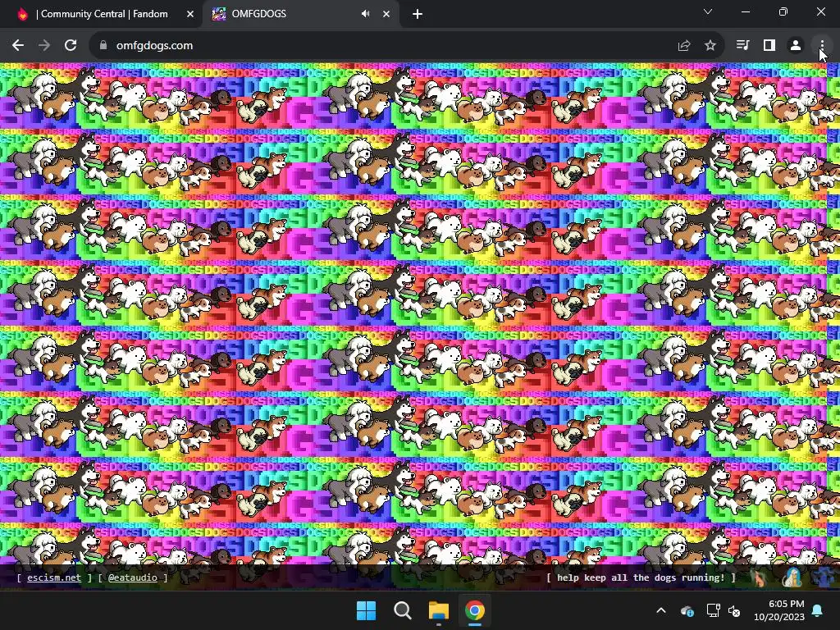Click the muted speaker tray icon
Viewport: 840px width, 630px height.
734,610
